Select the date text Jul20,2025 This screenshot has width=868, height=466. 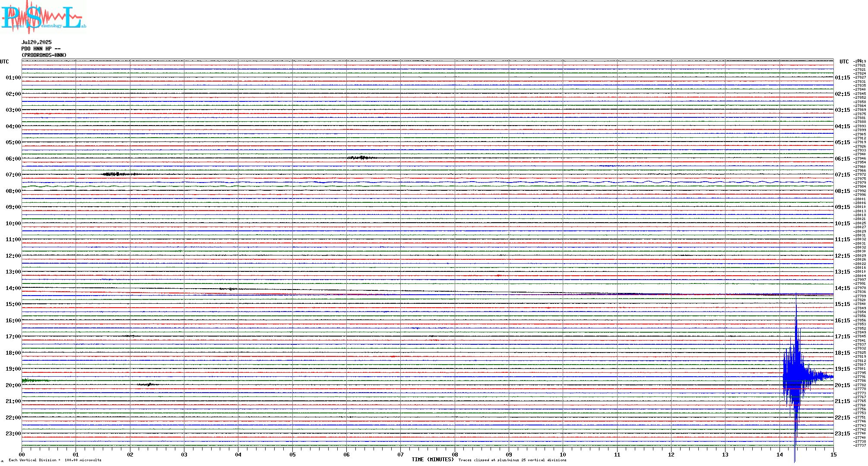pos(36,42)
